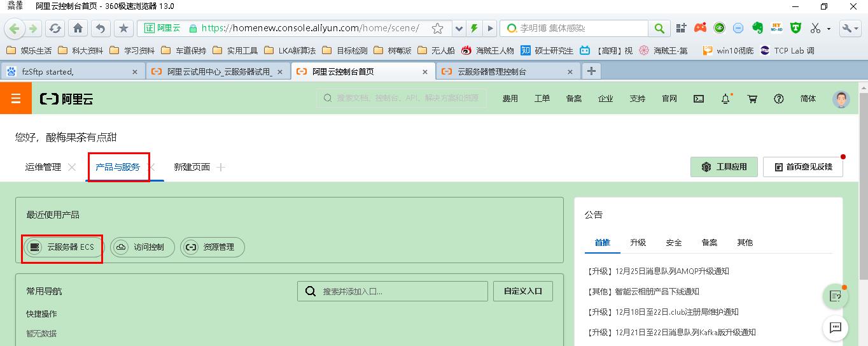Switch language using the 简体 selector
The width and height of the screenshot is (868, 346).
pos(808,99)
